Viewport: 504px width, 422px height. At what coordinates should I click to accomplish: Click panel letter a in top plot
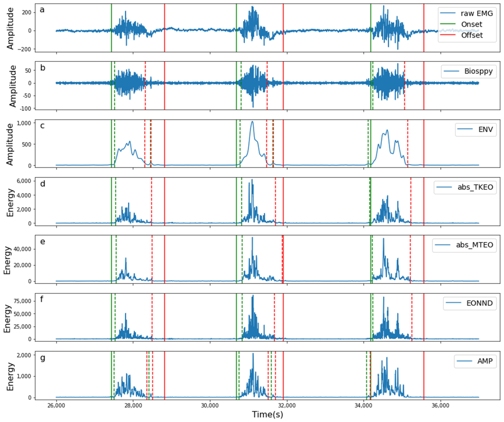point(42,10)
